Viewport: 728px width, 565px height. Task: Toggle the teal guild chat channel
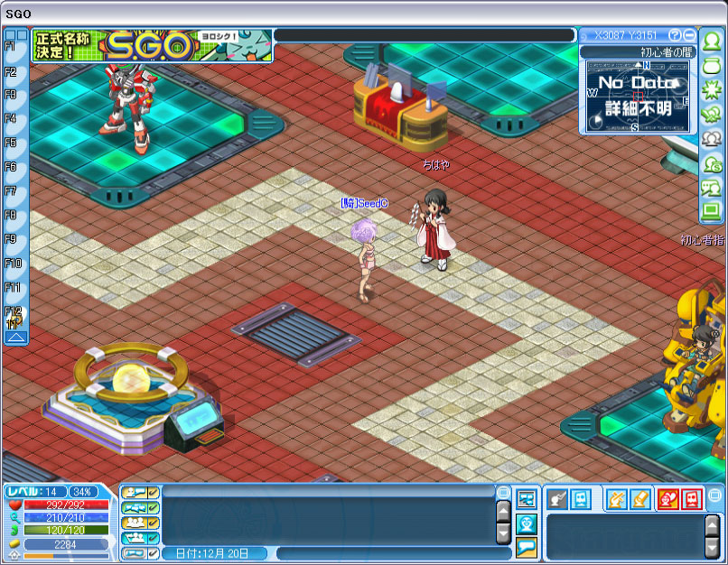[140, 538]
